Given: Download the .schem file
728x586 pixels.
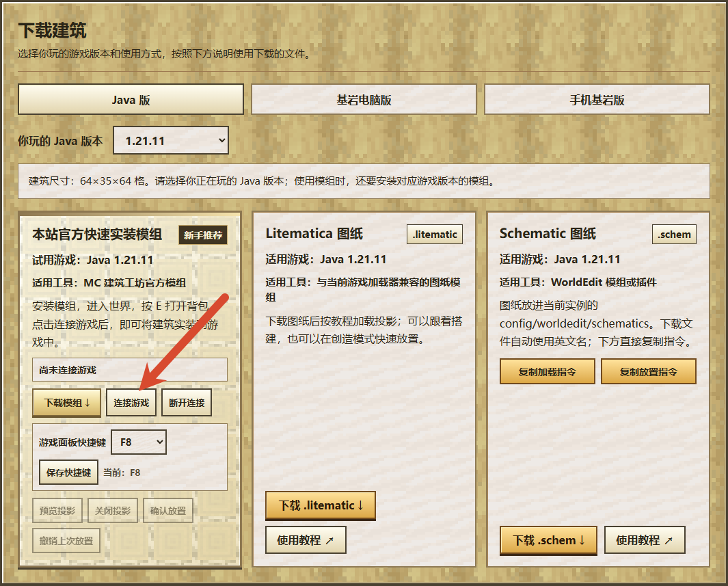Looking at the screenshot, I should [548, 540].
